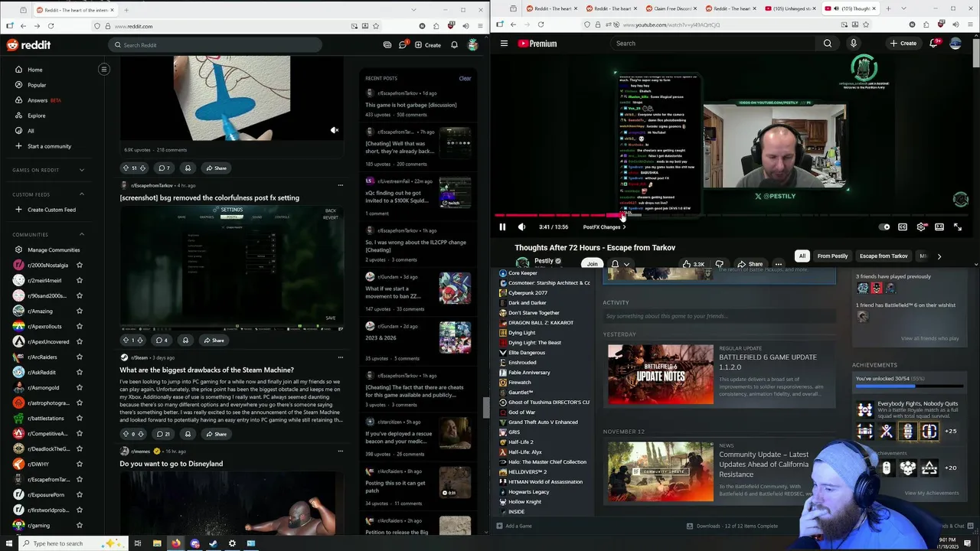This screenshot has width=980, height=551.
Task: Open Reddit advertise icon in header
Action: coord(387,45)
